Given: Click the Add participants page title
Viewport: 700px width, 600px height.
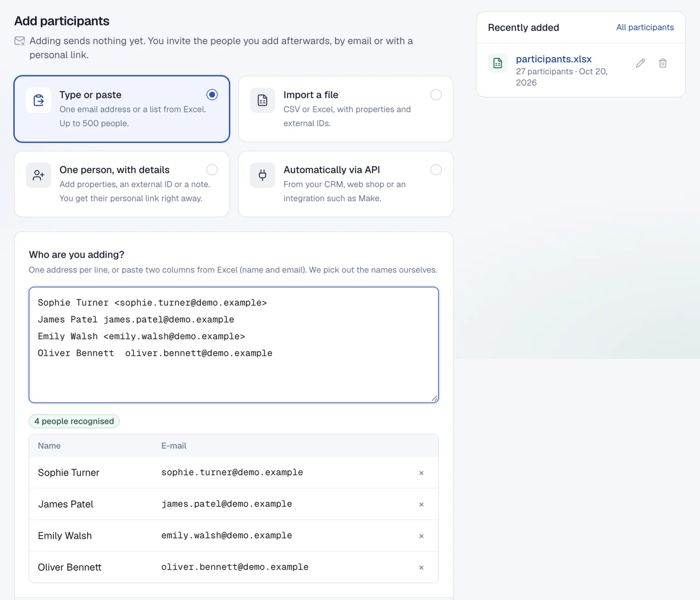Looking at the screenshot, I should tap(62, 21).
